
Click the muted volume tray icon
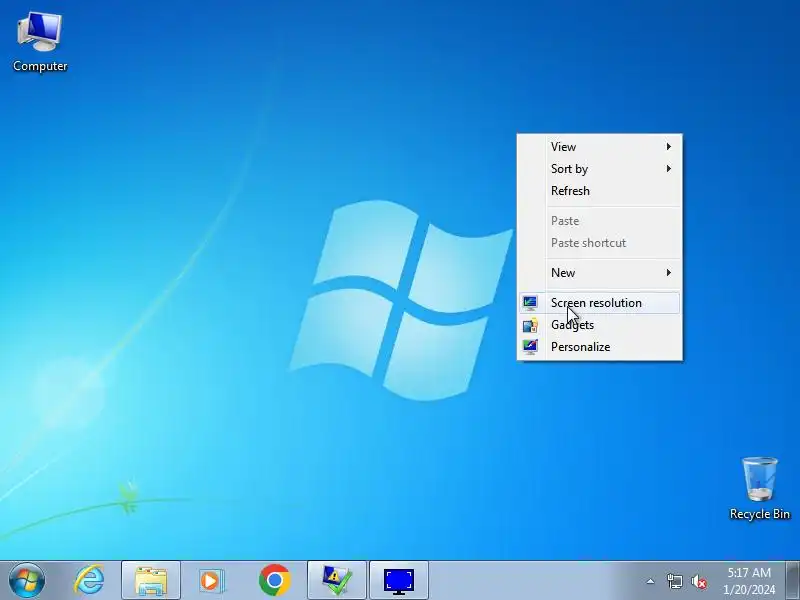pyautogui.click(x=698, y=581)
